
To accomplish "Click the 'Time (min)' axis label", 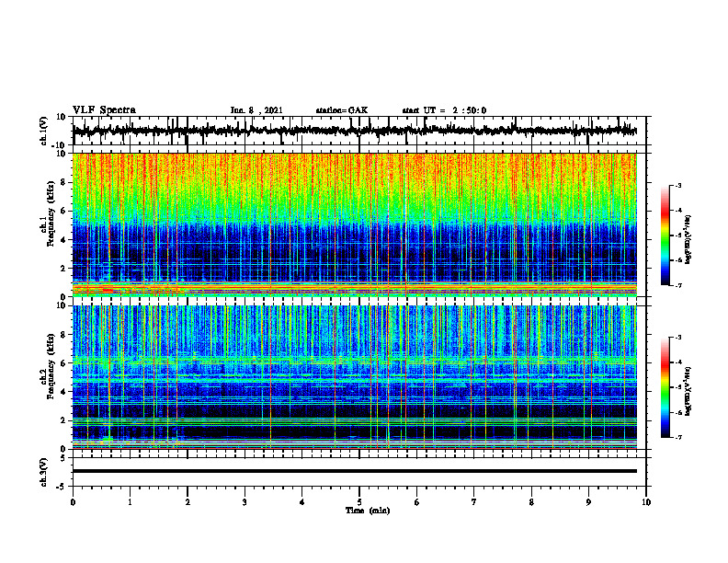I will point(368,511).
